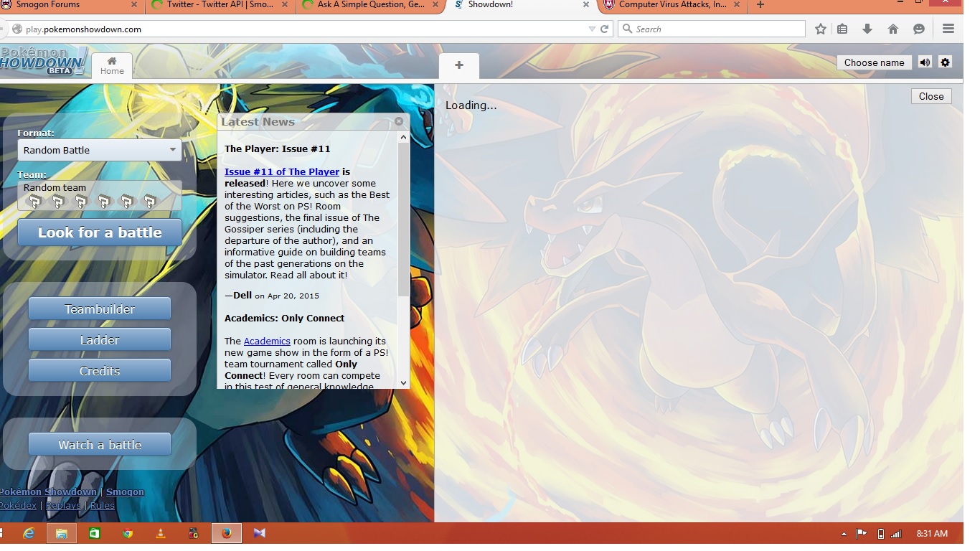Launch Internet Explorer from taskbar

pos(29,533)
